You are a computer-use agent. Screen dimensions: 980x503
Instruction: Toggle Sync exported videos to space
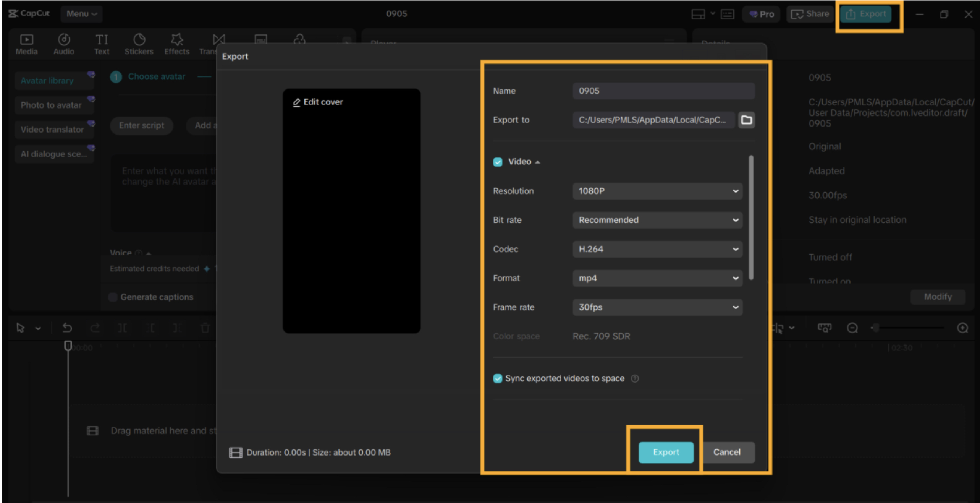(498, 378)
